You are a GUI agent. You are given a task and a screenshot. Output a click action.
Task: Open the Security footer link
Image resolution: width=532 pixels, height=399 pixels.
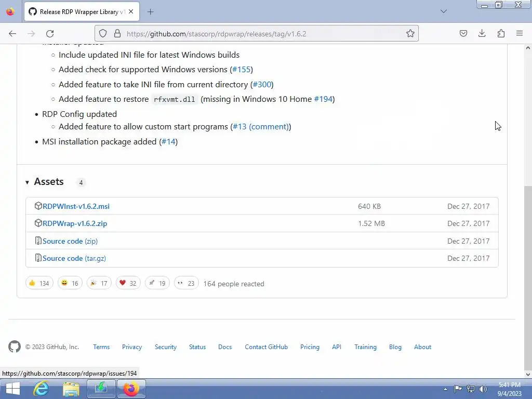point(166,347)
